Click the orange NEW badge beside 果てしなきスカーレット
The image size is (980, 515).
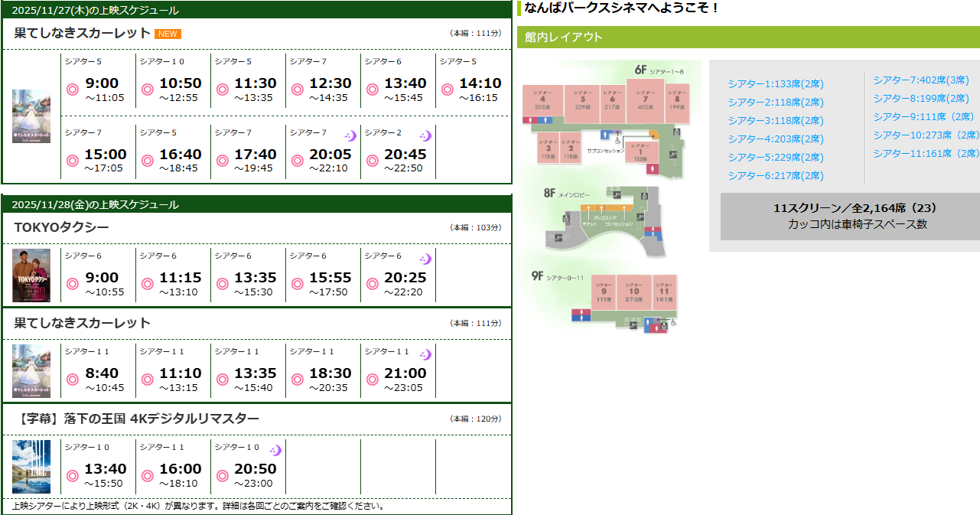tap(168, 34)
